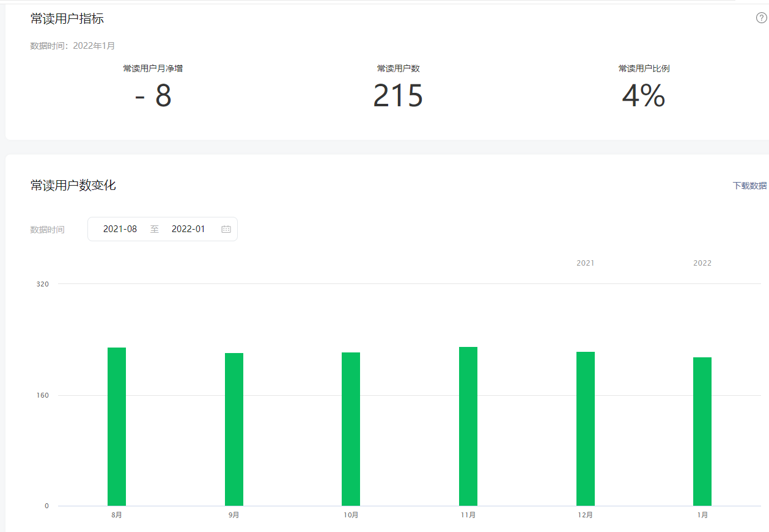
Task: Click the 1月 x-axis label
Action: pyautogui.click(x=702, y=516)
